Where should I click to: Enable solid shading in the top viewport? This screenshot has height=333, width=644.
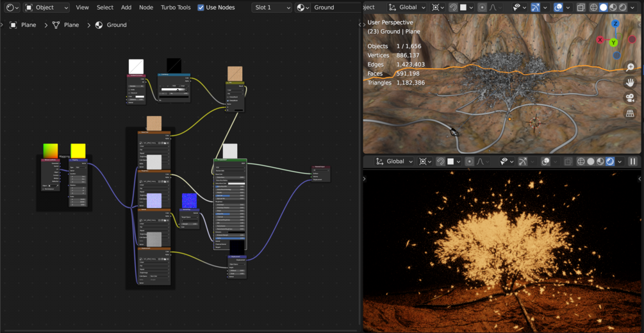603,8
